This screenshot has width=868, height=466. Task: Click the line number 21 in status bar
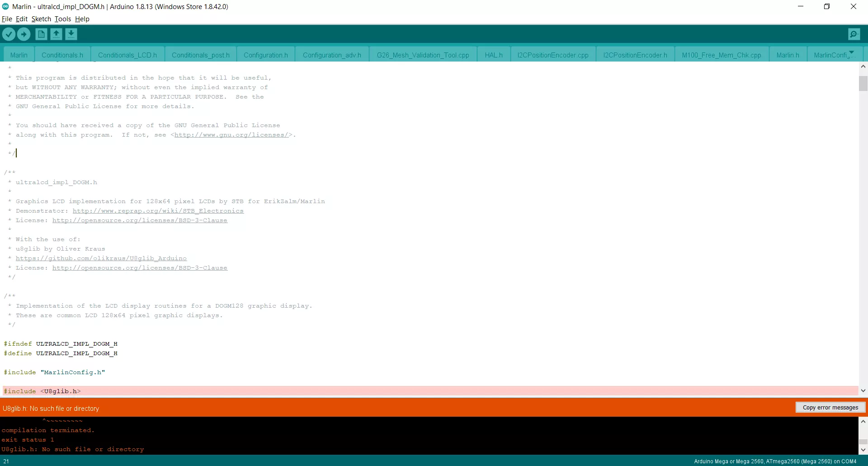click(x=6, y=461)
